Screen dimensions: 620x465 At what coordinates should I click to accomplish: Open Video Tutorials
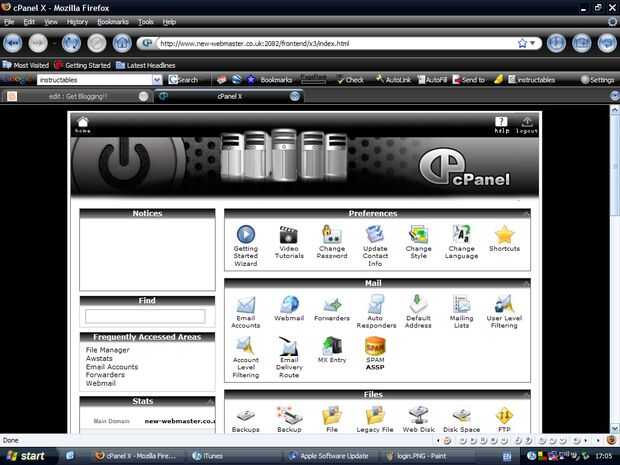(289, 234)
